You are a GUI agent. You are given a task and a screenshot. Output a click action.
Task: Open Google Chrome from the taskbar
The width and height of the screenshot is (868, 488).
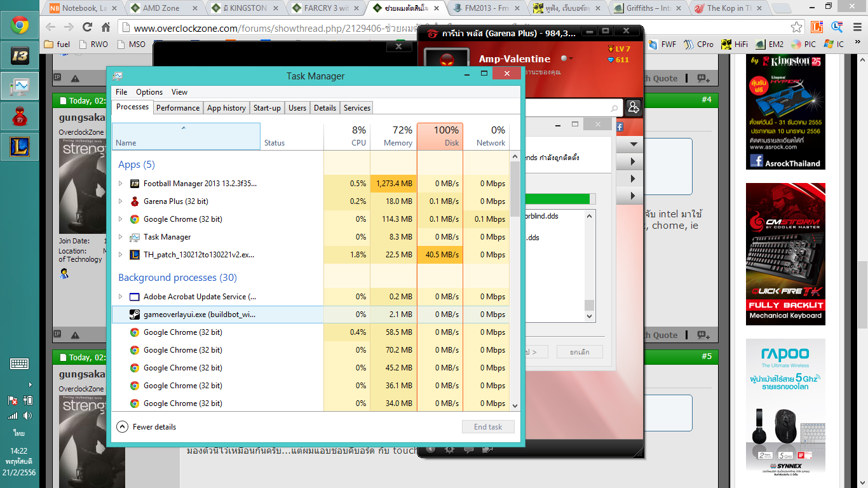coord(20,26)
